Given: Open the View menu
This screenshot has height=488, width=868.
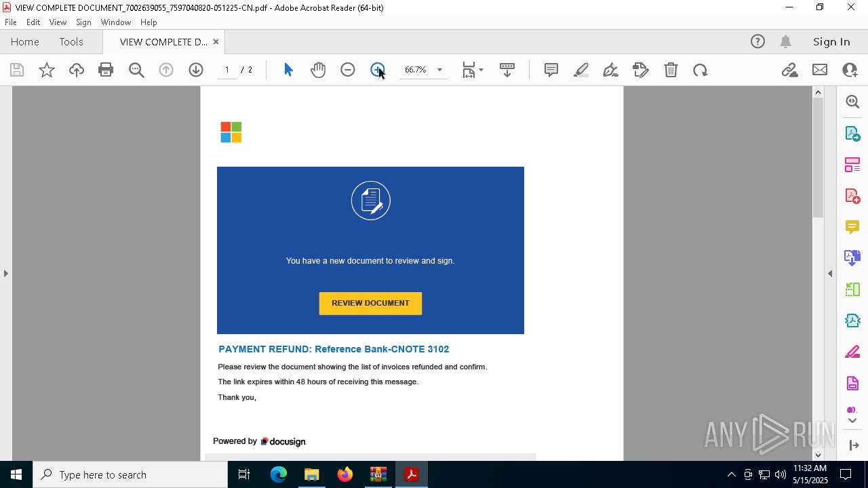Looking at the screenshot, I should tap(58, 22).
